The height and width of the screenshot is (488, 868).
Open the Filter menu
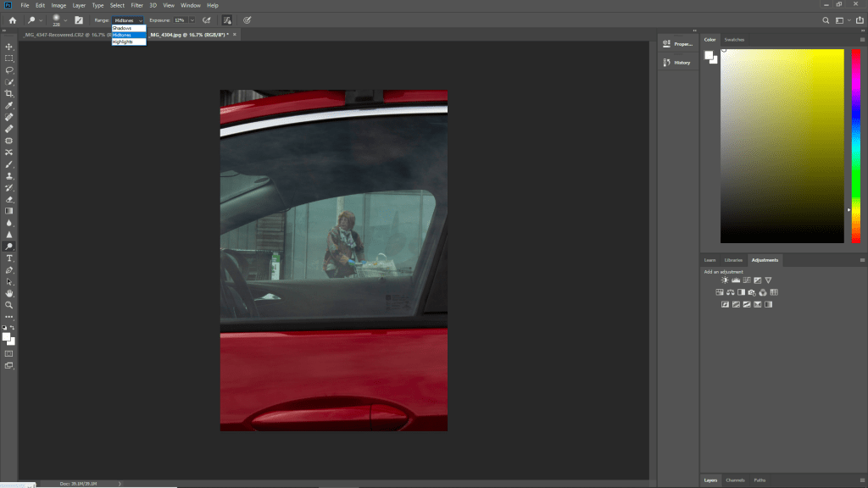[x=136, y=5]
